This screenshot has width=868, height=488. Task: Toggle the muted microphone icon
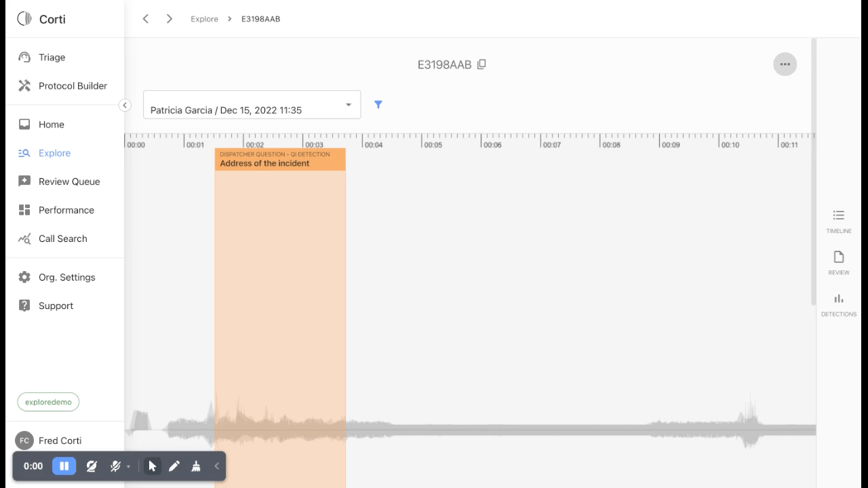[x=115, y=466]
